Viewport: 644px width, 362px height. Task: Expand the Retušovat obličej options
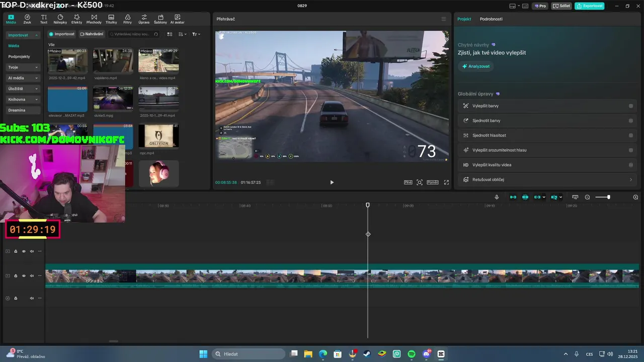(631, 179)
